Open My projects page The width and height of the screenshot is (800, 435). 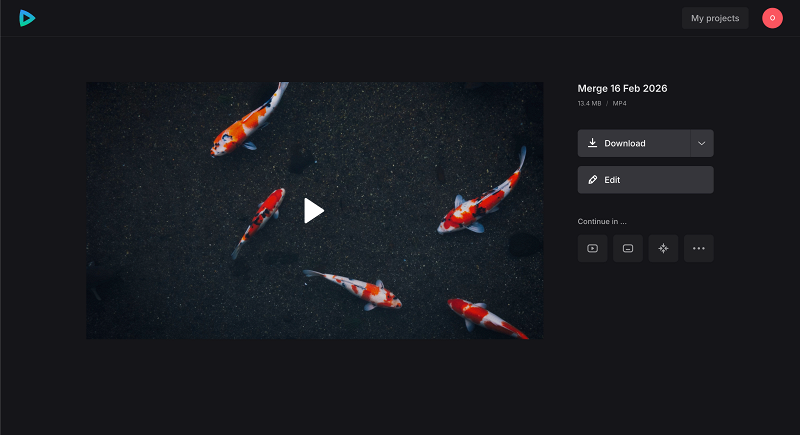pyautogui.click(x=715, y=18)
